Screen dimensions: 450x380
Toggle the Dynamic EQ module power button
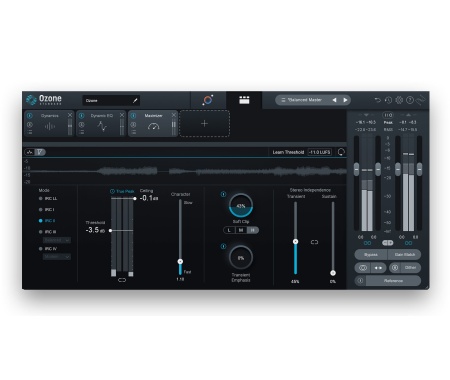point(82,116)
